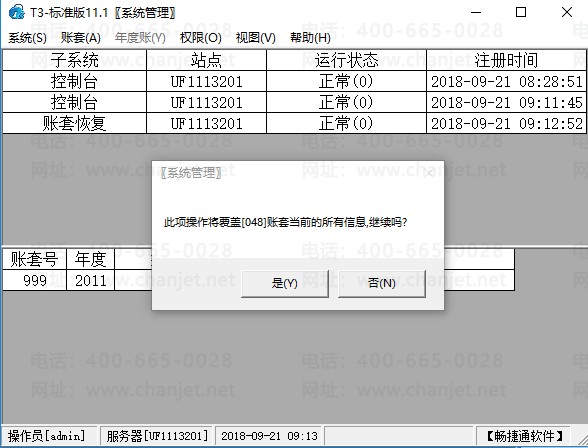The width and height of the screenshot is (588, 448).
Task: Click registration time 2018-09-21 09:12:52
Action: (506, 123)
